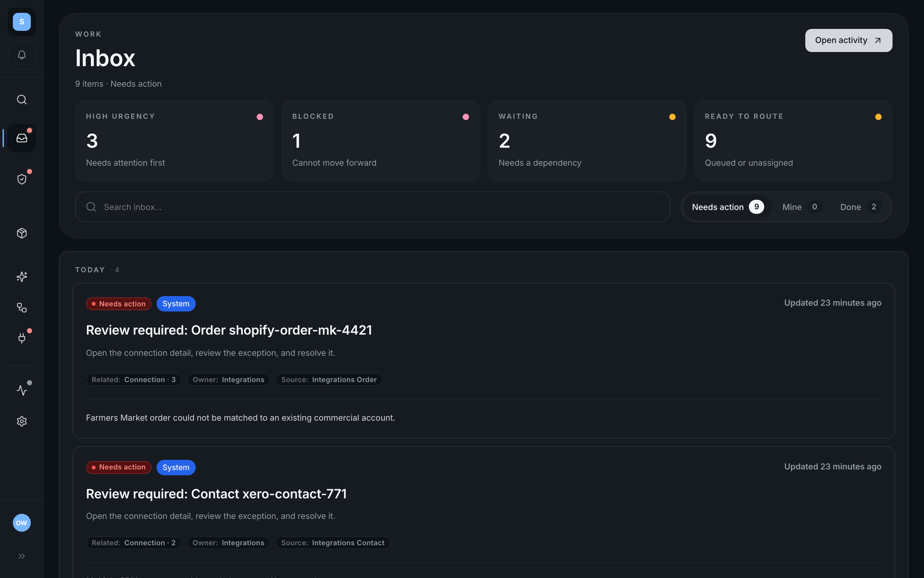
Task: Click Owner: Integrations chip on xero contact
Action: 228,543
